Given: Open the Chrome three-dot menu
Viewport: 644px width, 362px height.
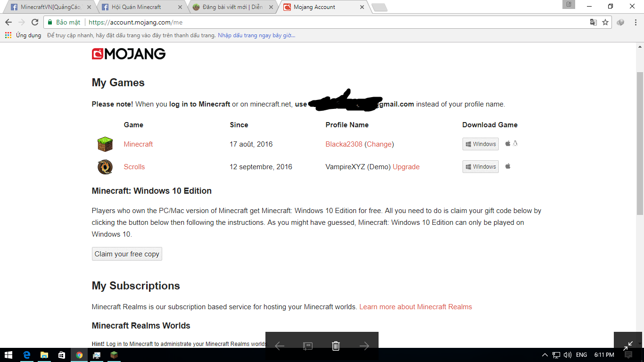Looking at the screenshot, I should (635, 22).
